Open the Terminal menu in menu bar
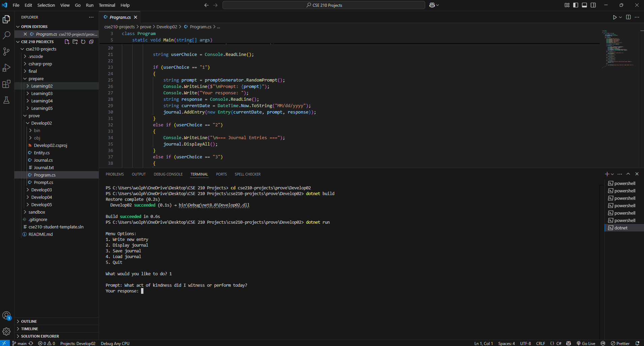Image resolution: width=644 pixels, height=346 pixels. (x=107, y=5)
